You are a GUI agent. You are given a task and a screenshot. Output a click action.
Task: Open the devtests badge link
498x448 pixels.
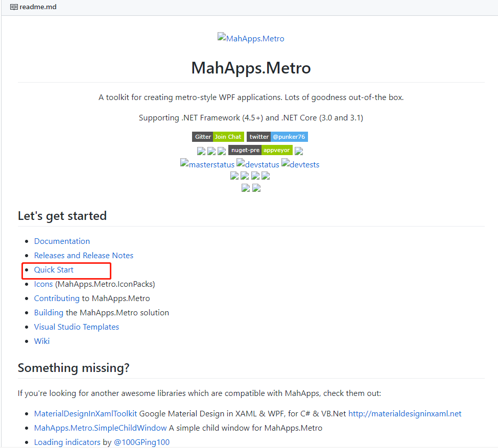tap(300, 164)
